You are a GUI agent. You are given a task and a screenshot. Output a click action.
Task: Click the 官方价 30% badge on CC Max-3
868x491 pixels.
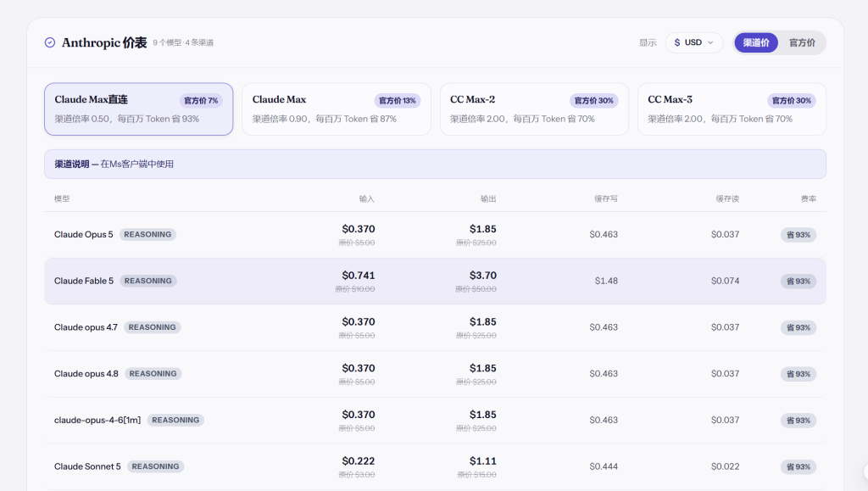point(792,101)
